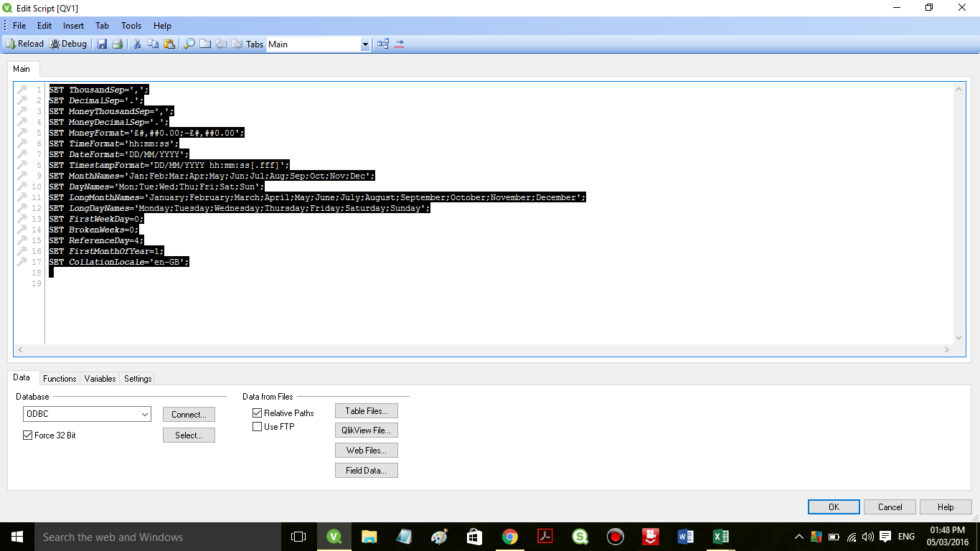
Task: Print the script using the printer icon
Action: point(117,44)
